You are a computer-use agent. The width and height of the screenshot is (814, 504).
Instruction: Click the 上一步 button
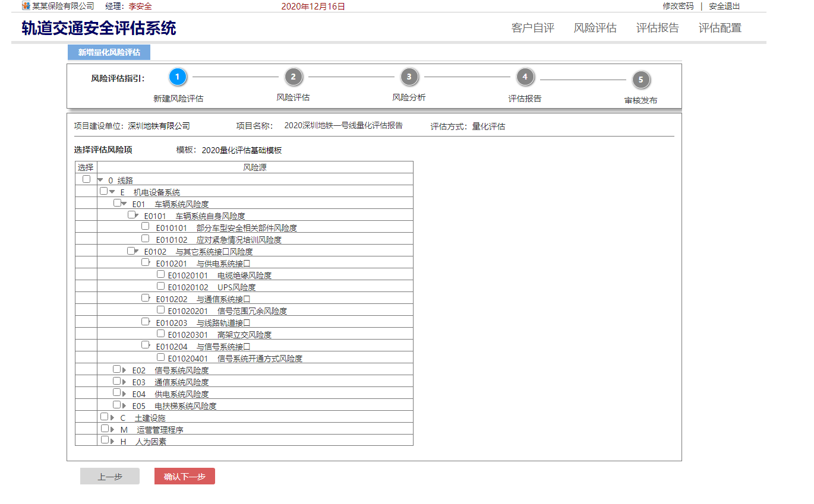tap(110, 476)
